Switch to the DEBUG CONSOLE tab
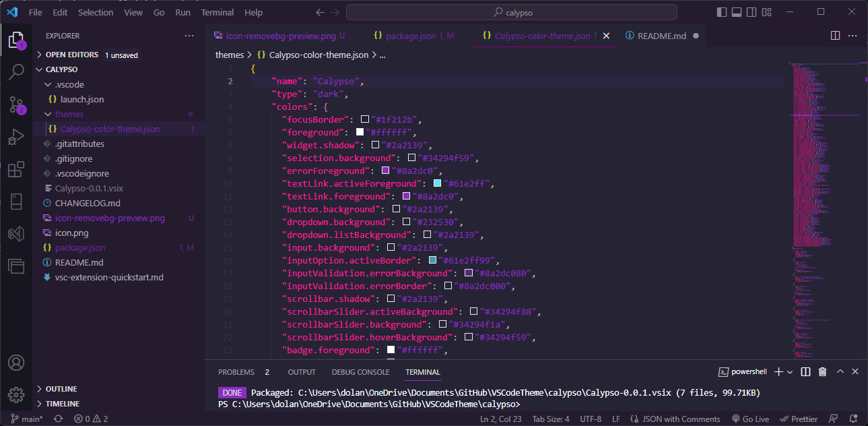 tap(360, 372)
